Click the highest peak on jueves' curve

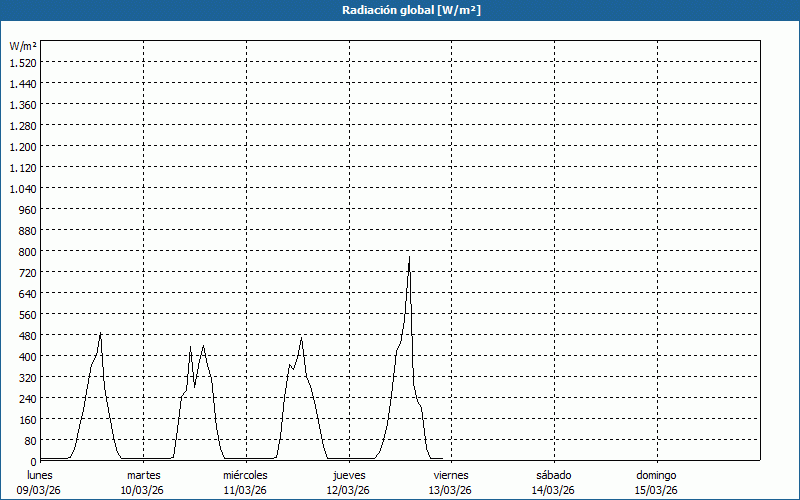point(409,258)
